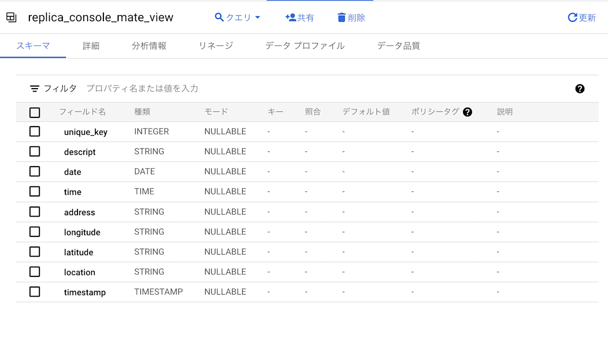Switch to the 詳細 tab

(x=91, y=46)
